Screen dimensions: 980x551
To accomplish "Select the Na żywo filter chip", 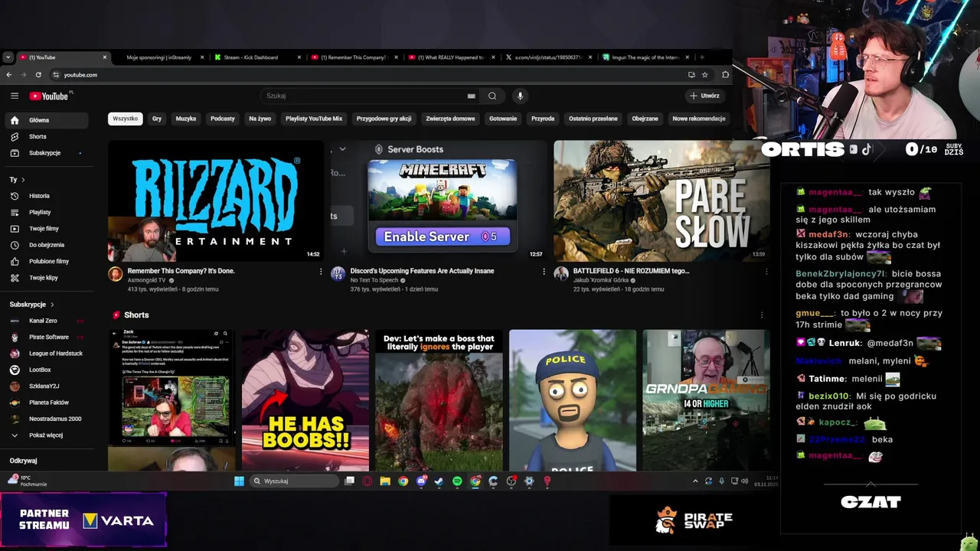I will (x=260, y=119).
